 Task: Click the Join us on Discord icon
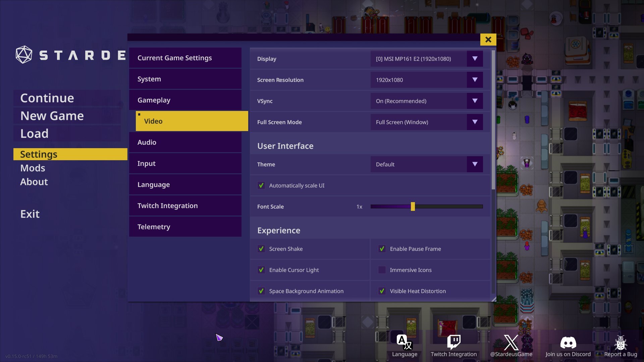(568, 342)
